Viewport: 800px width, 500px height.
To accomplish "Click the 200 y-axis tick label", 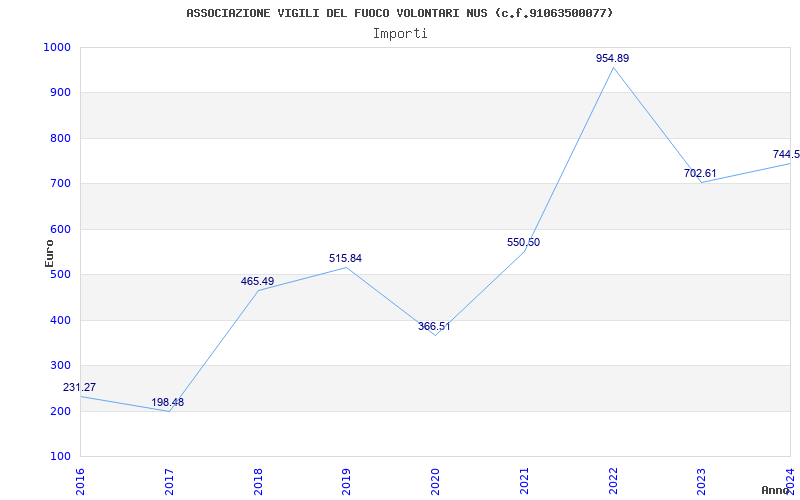I will 60,411.
